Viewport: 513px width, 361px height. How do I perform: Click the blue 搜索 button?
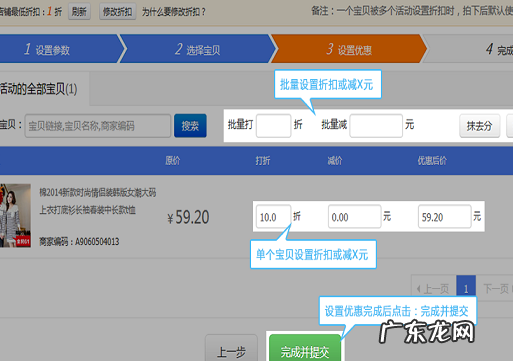(x=190, y=126)
